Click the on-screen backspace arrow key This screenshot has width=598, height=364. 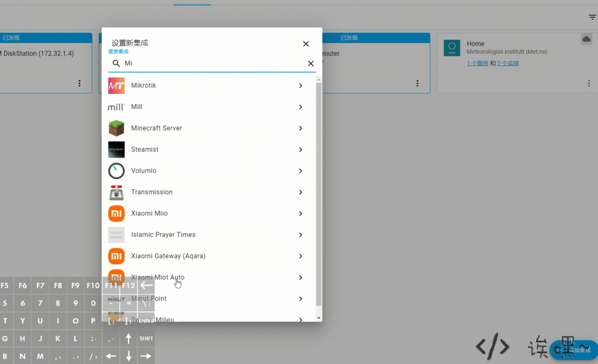146,286
